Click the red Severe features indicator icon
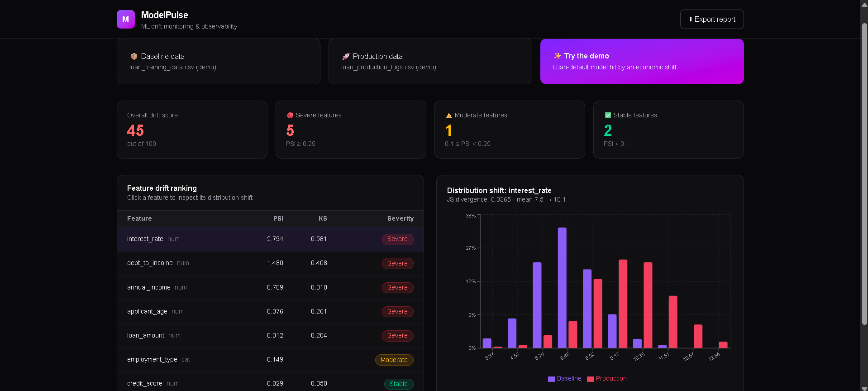This screenshot has height=391, width=868. (290, 115)
